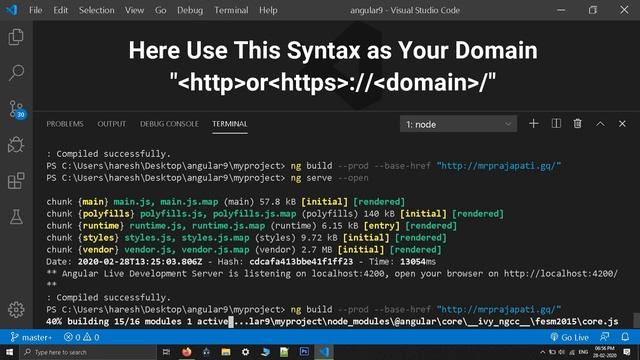Click 'ng serve --open' command text
640x360 pixels.
329,178
